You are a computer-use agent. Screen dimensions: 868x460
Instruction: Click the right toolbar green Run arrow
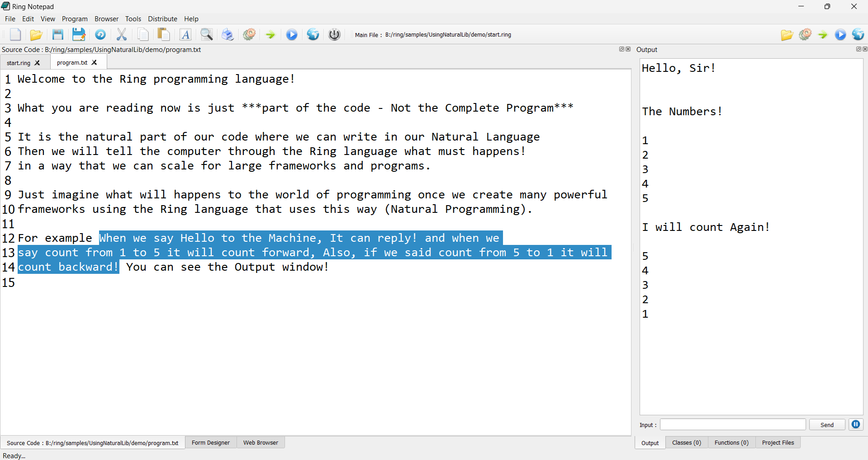pyautogui.click(x=823, y=34)
